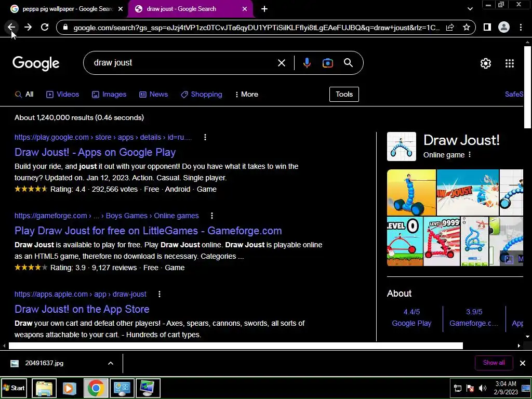Open the 3.9/5 Gameforge rating link
Image resolution: width=532 pixels, height=399 pixels.
click(474, 317)
